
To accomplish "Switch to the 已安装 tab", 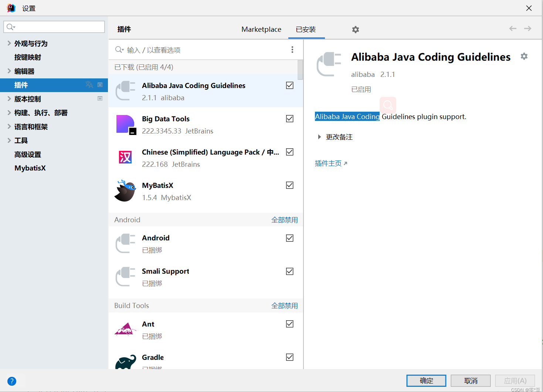I will click(x=306, y=29).
